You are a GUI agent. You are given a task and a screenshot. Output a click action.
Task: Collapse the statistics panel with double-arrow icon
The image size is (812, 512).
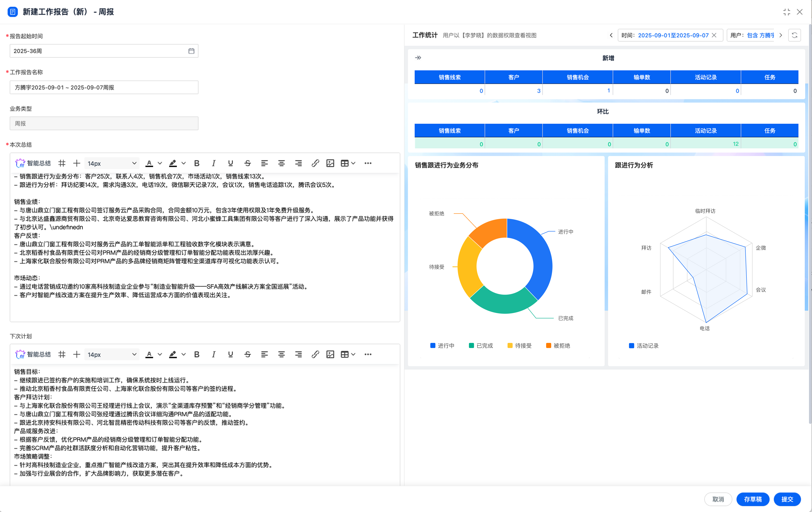tap(418, 58)
